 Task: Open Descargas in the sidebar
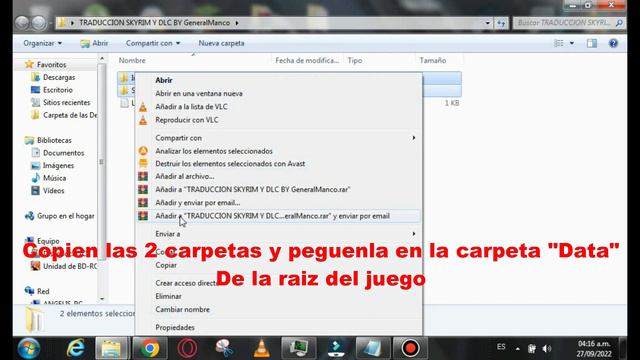click(x=59, y=77)
